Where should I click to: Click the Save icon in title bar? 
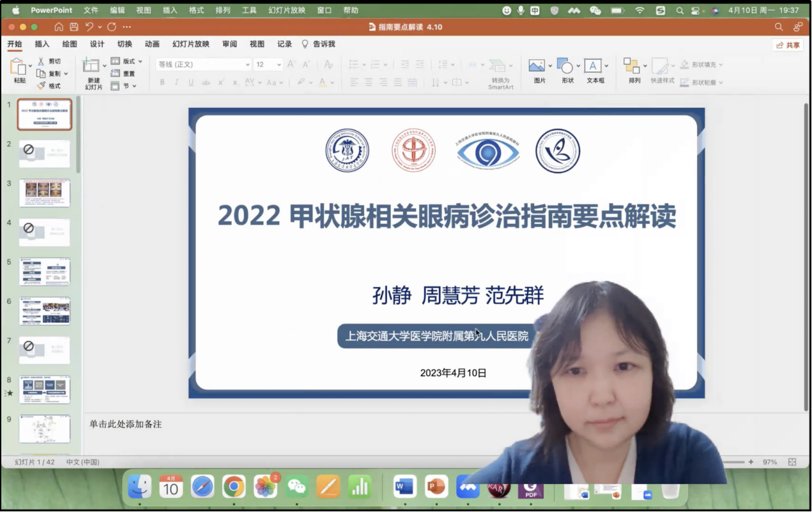[x=74, y=27]
